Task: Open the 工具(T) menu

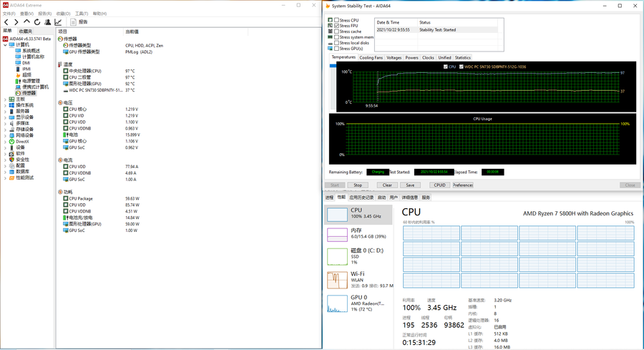Action: tap(82, 14)
